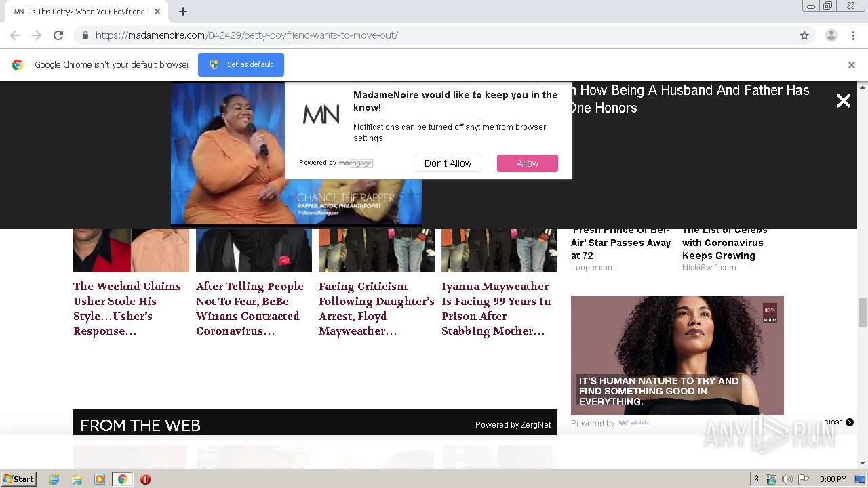Click the Powered by ZergNet link
868x488 pixels.
(513, 425)
